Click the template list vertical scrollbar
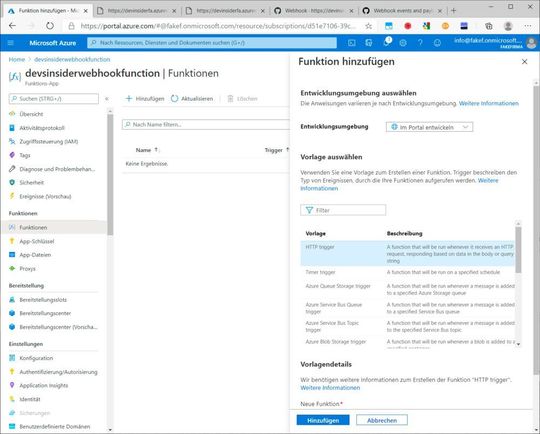This screenshot has width=540, height=434. [518, 284]
